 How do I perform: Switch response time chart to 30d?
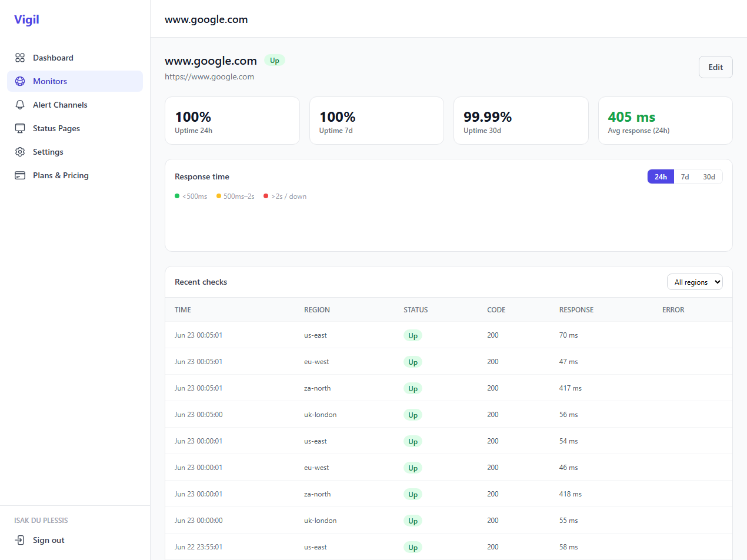point(709,176)
